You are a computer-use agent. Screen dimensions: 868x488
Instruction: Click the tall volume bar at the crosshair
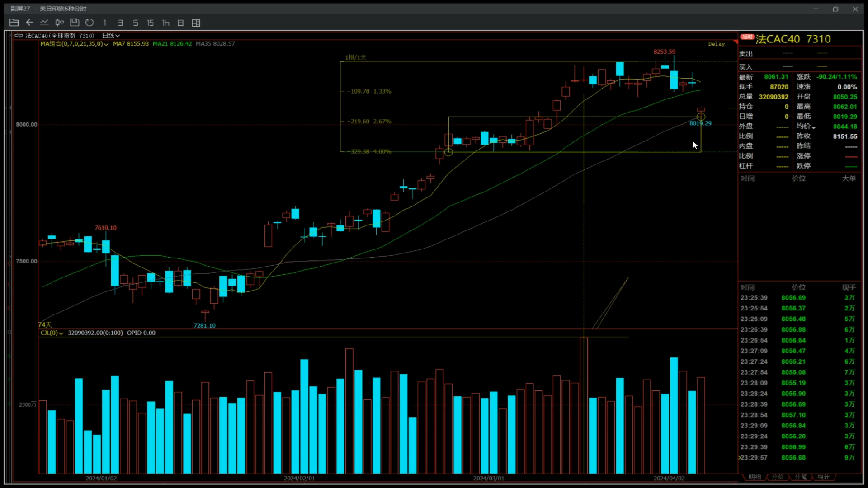pos(584,405)
